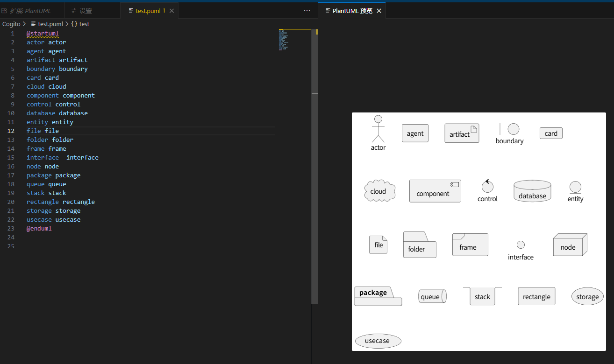Open the editor more actions ellipsis menu
Image resolution: width=614 pixels, height=364 pixels.
point(307,11)
